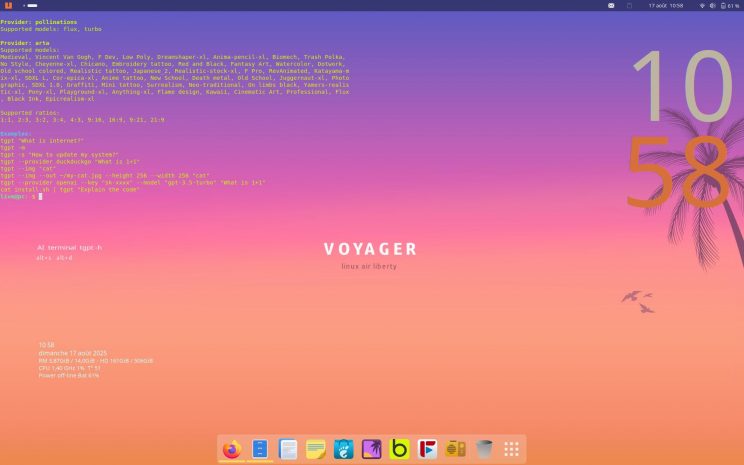
Task: Launch the text editor document icon in dock
Action: [288, 449]
